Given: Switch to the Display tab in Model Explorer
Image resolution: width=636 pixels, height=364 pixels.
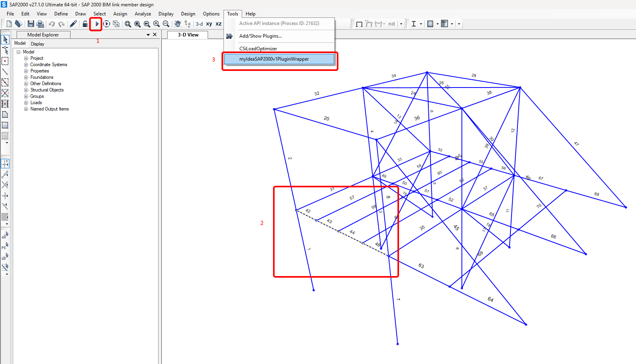Looking at the screenshot, I should pos(38,44).
